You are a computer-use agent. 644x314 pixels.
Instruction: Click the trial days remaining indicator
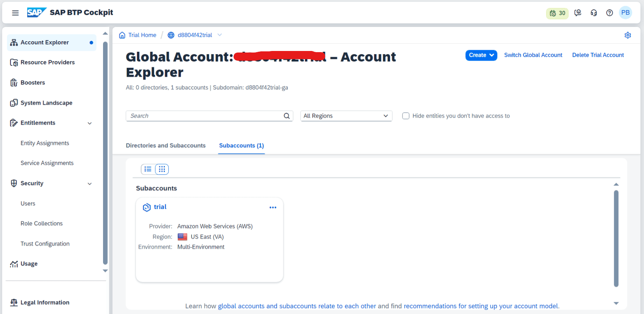point(557,13)
